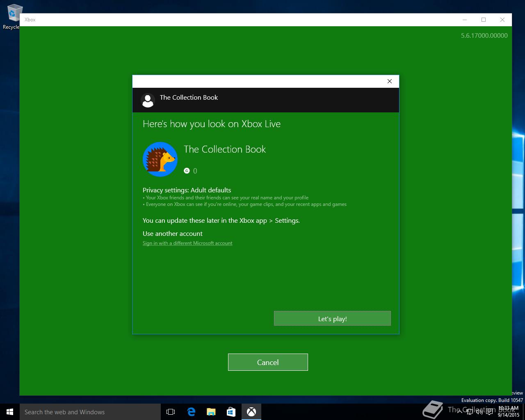Click the profile silhouette icon in dialog header
Viewport: 525px width, 420px height.
[x=148, y=100]
